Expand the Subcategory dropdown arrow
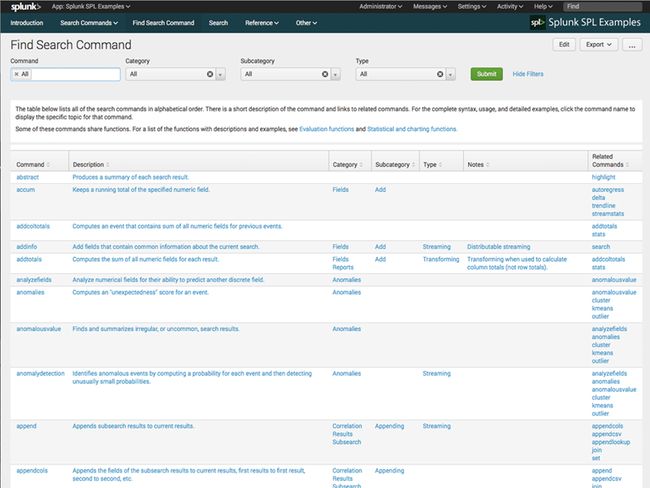The width and height of the screenshot is (650, 488). point(335,74)
